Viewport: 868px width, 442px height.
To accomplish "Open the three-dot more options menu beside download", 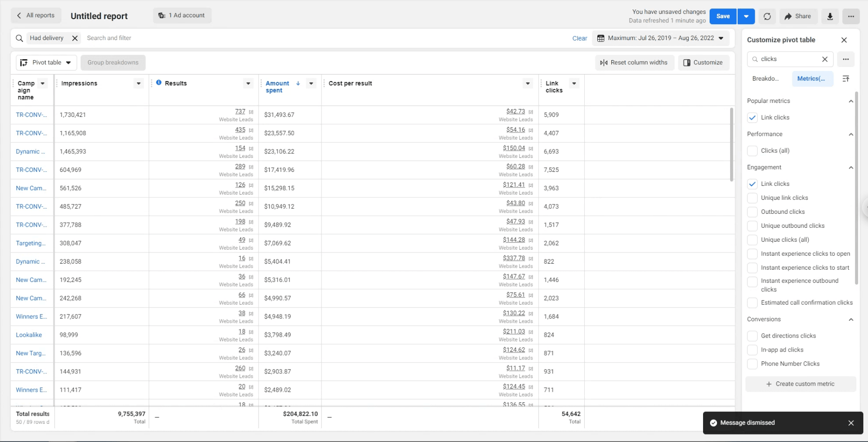I will click(x=851, y=16).
